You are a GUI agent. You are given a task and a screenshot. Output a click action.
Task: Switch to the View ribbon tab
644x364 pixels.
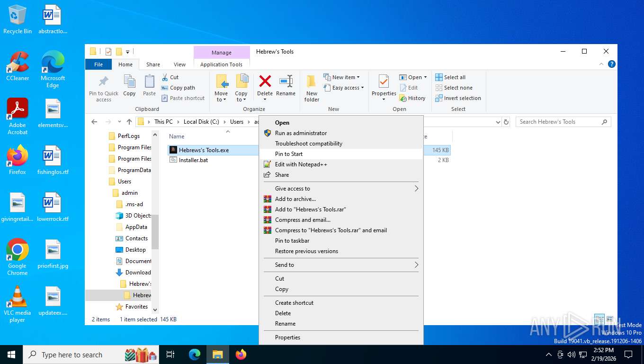(x=179, y=64)
